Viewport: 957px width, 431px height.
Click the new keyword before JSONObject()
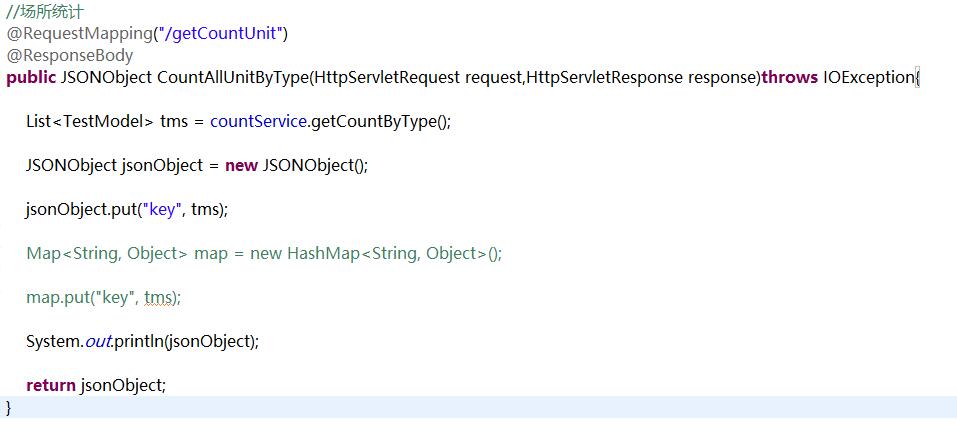[242, 165]
